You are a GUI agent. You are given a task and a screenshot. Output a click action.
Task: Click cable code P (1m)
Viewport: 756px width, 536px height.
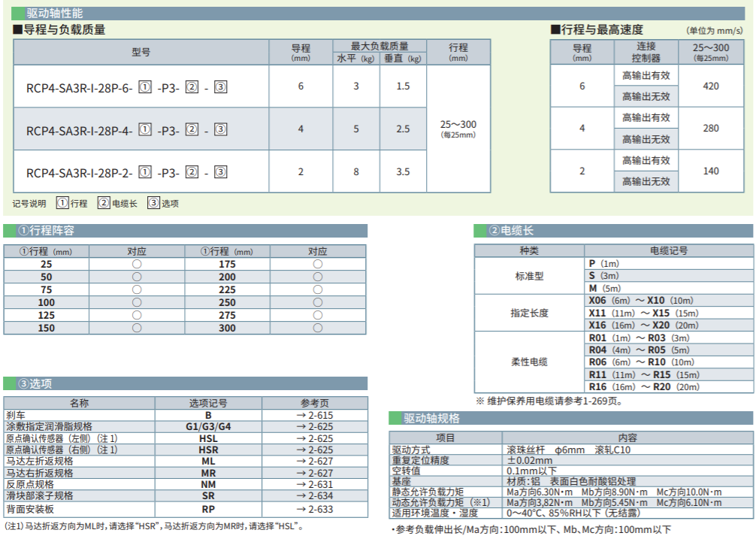pos(603,263)
